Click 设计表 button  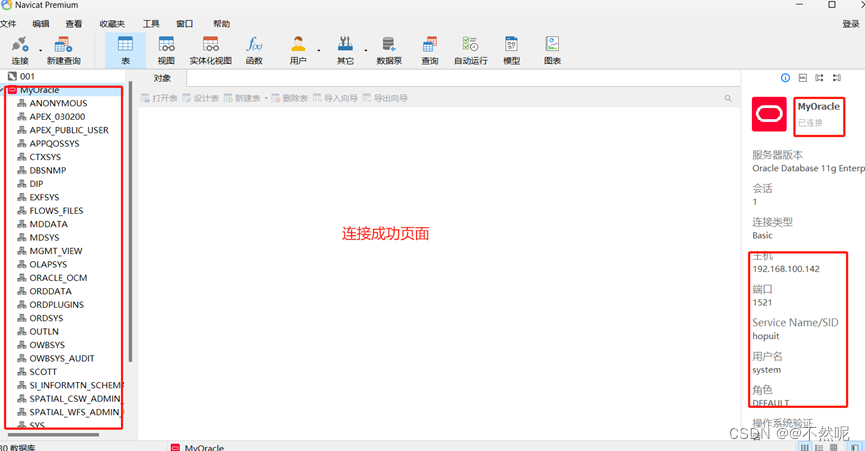[x=201, y=98]
